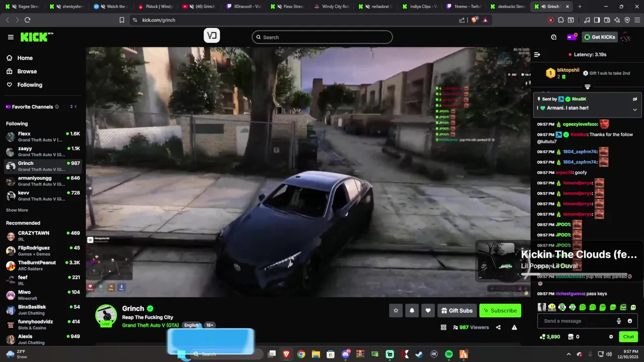
Task: Open the Brave VPN shield icon
Action: pyautogui.click(x=627, y=20)
